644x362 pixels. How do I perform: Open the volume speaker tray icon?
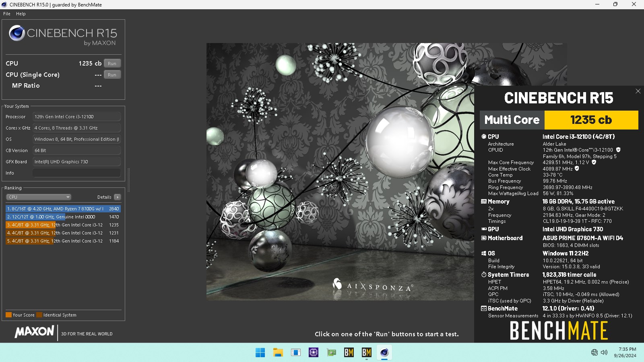(x=604, y=352)
